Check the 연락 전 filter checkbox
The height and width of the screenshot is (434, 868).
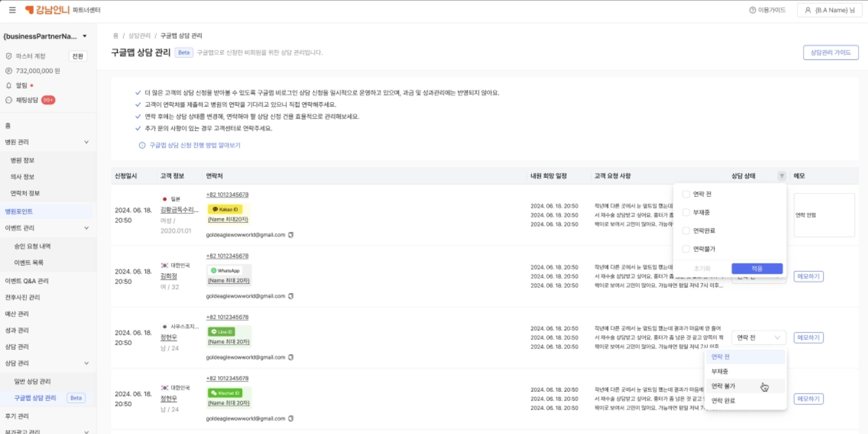click(686, 194)
